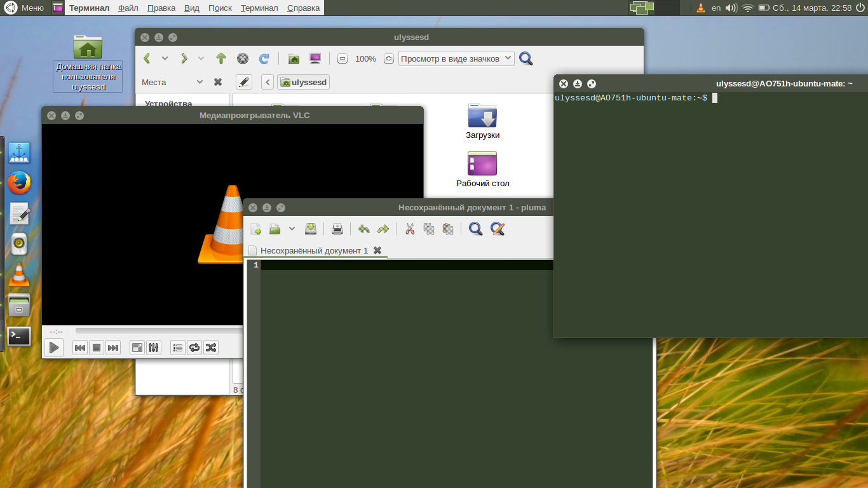
Task: Undo the last action in pluma
Action: point(364,229)
